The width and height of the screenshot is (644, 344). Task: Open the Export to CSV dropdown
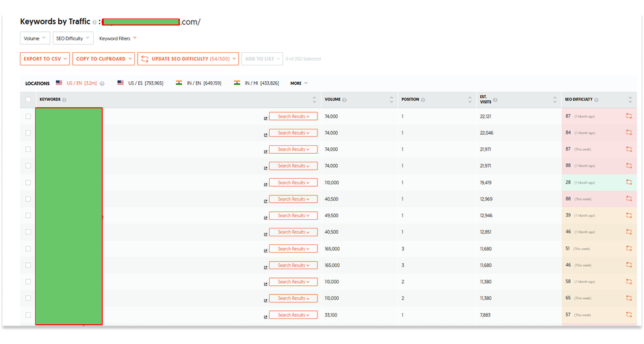point(45,59)
